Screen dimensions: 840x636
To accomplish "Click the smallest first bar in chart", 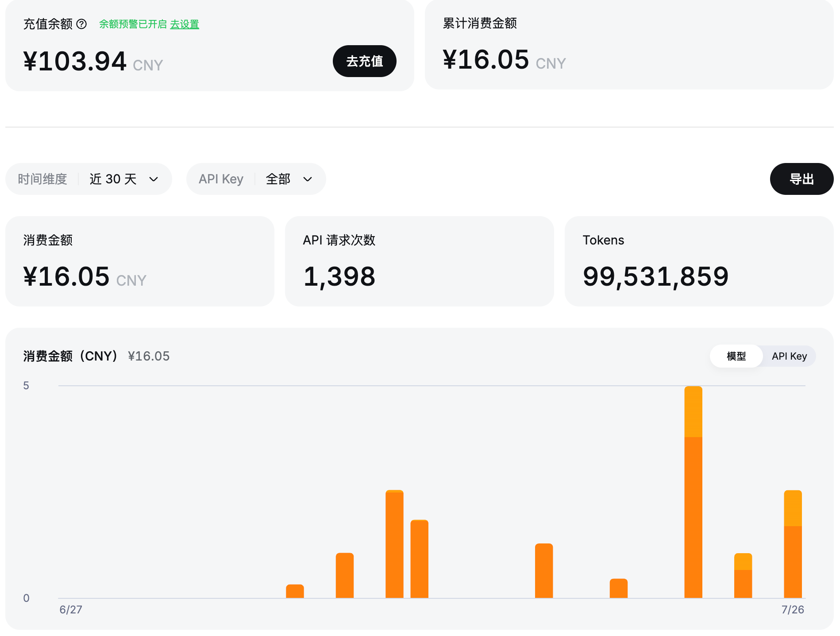I will [x=295, y=591].
